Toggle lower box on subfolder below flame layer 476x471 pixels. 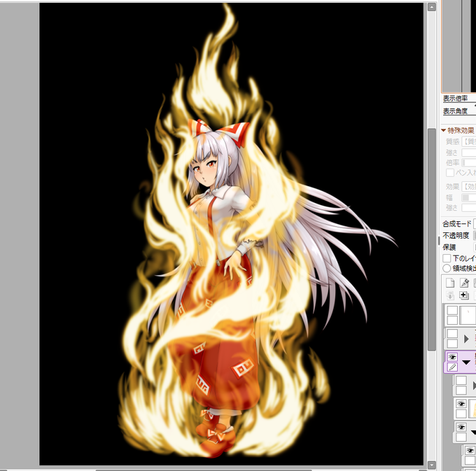(461, 437)
